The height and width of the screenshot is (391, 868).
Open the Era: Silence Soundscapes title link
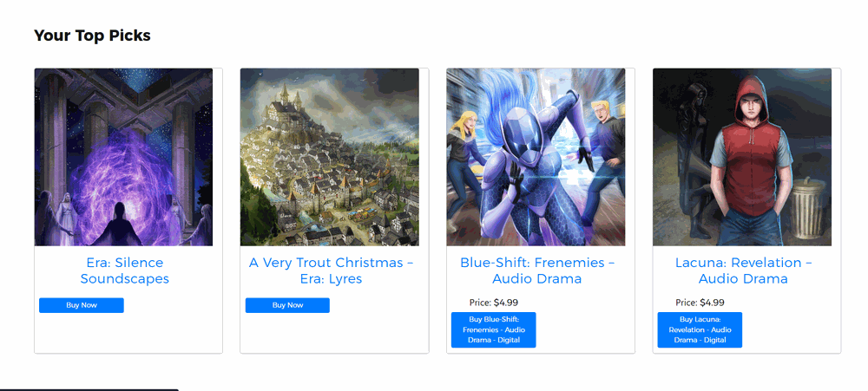[x=124, y=270]
